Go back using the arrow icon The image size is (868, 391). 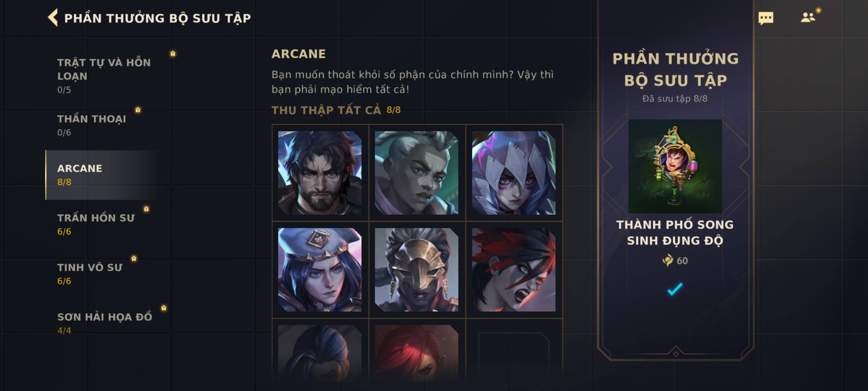53,18
